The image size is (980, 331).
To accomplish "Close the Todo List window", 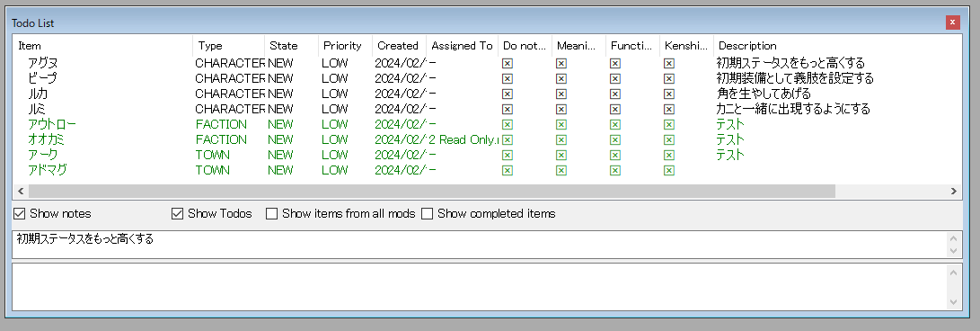I will point(952,22).
